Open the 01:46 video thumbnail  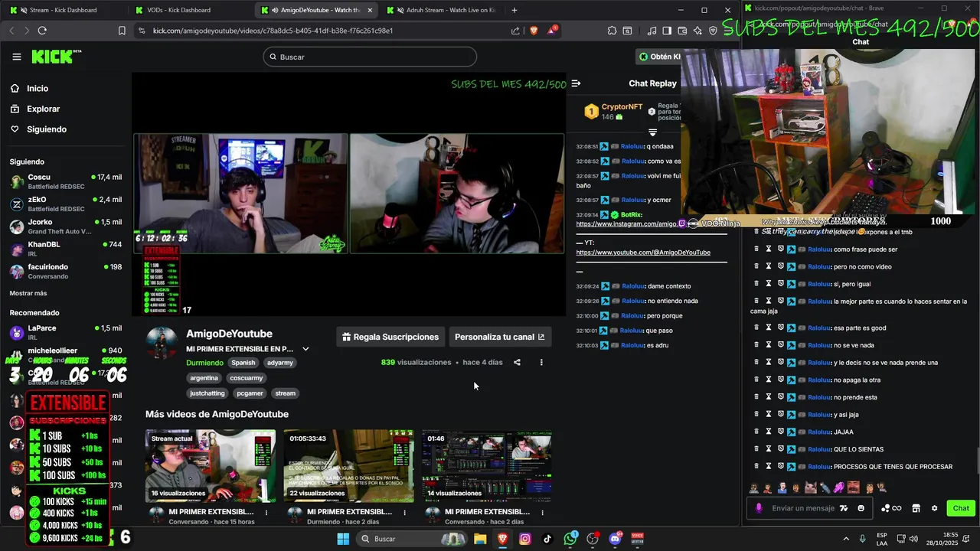(x=487, y=466)
